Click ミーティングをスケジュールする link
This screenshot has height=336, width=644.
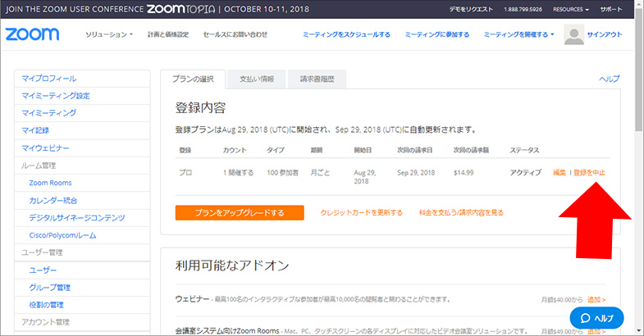coord(345,35)
